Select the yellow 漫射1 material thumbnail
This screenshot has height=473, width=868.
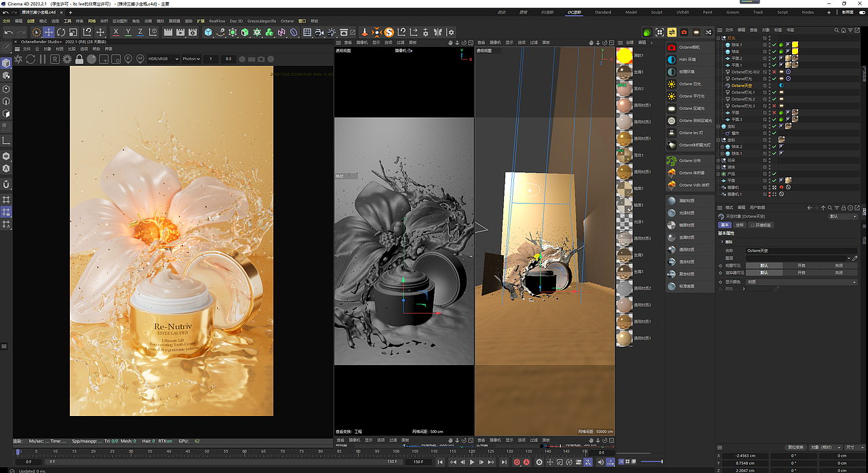pos(624,55)
